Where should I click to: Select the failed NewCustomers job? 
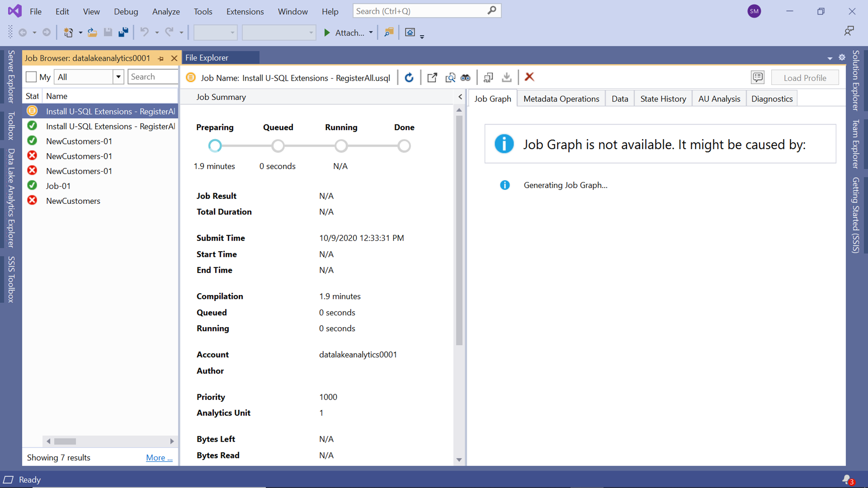pos(73,201)
